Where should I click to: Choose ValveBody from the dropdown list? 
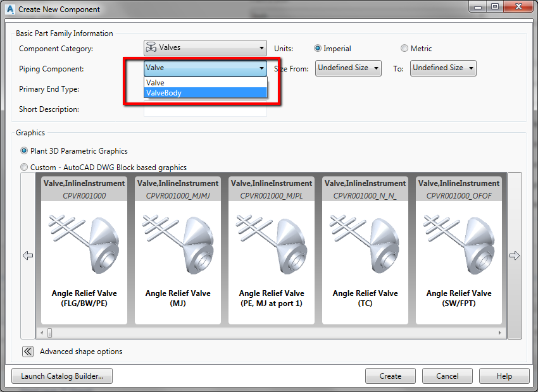click(x=205, y=93)
